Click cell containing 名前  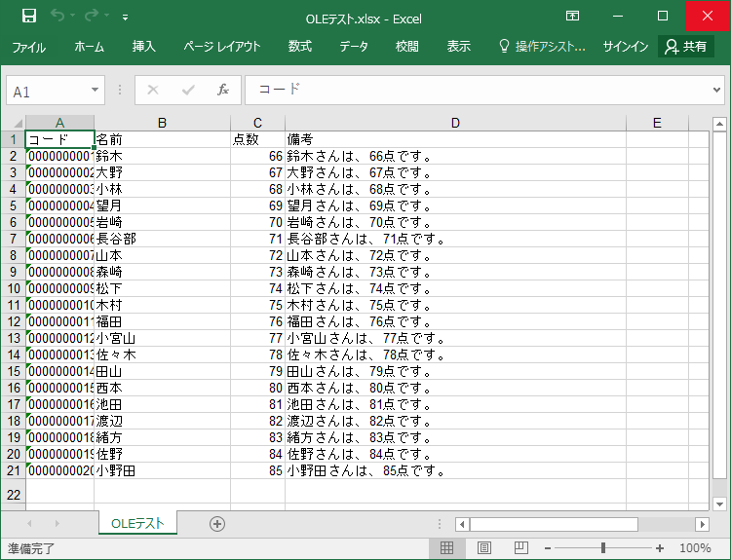click(x=162, y=139)
